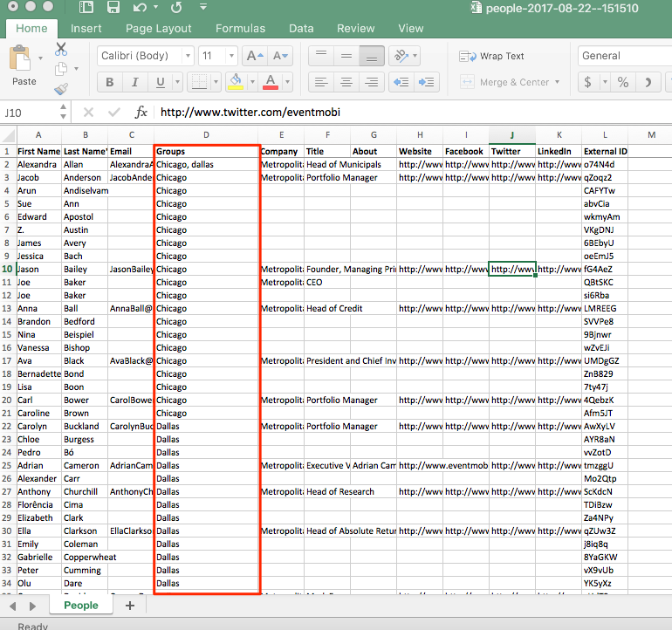The width and height of the screenshot is (672, 630).
Task: Click the previous sheet arrow
Action: [x=13, y=606]
